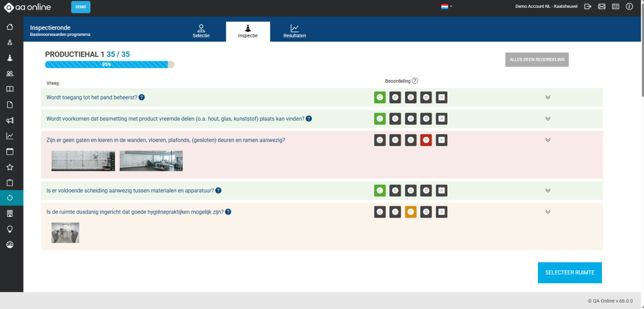The height and width of the screenshot is (309, 644).
Task: Expand the 'voldoende scheiding' question row
Action: point(547,190)
